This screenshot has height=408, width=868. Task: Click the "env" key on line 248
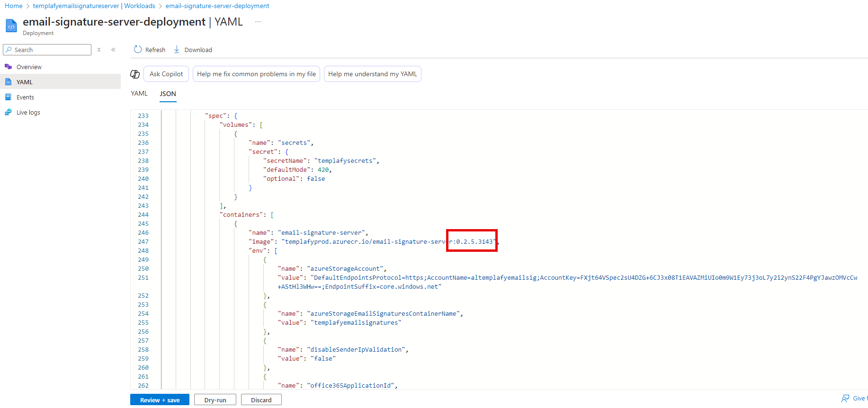(258, 250)
